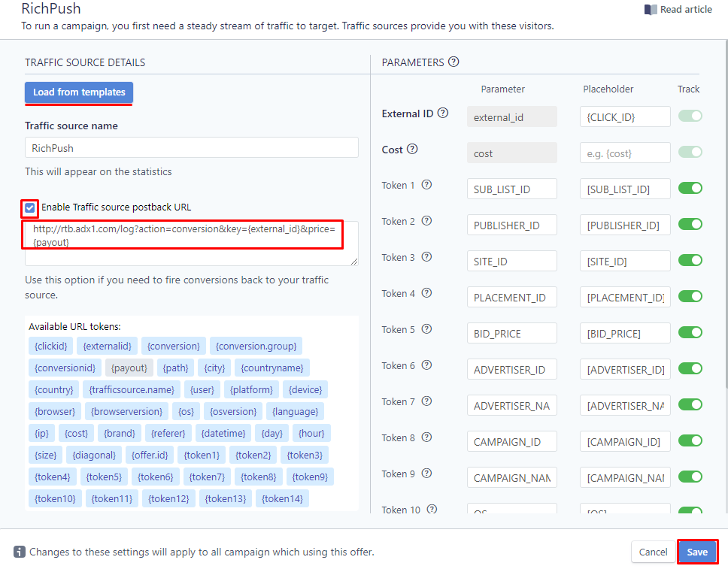Image resolution: width=728 pixels, height=572 pixels.
Task: Insert the {conversion.group} URL token
Action: point(256,346)
